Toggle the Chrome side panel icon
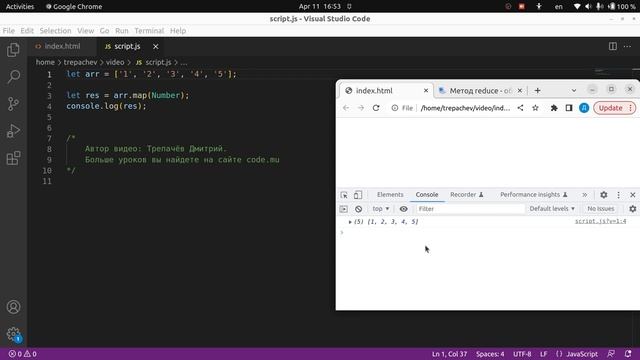640x360 pixels. tap(569, 108)
